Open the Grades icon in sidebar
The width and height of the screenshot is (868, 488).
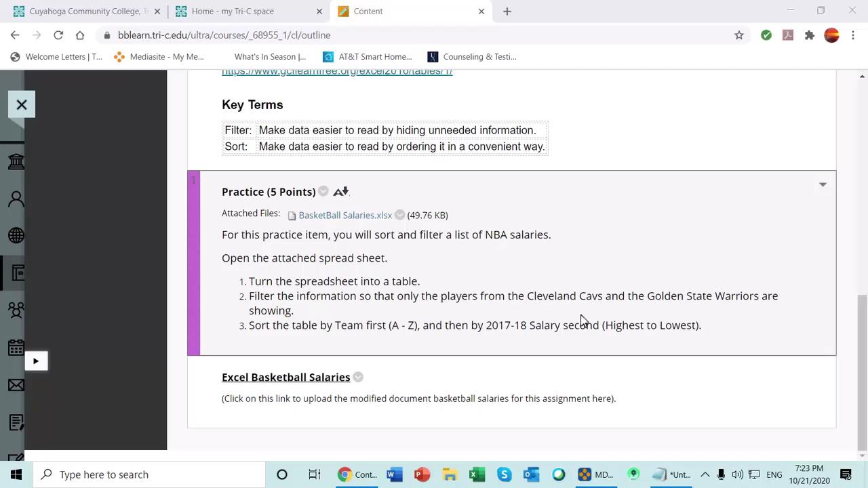coord(16,422)
